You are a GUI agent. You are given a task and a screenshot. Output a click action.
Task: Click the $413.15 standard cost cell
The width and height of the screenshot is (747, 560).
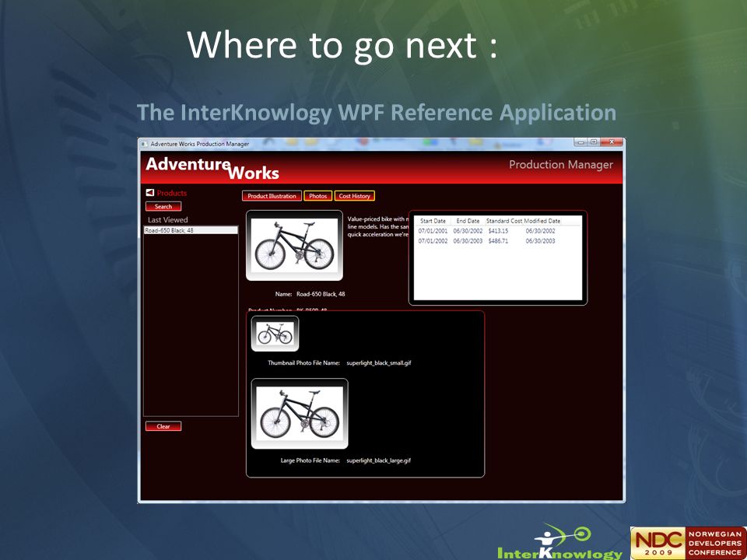point(498,231)
